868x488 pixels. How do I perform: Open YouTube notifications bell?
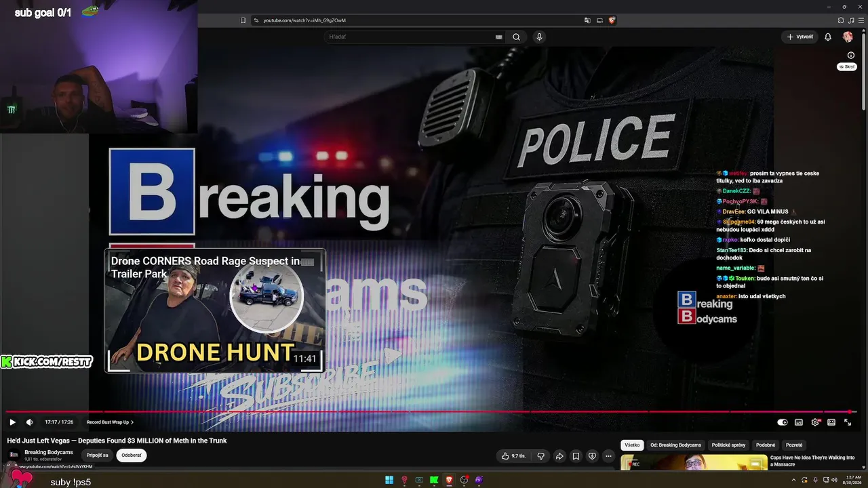tap(828, 37)
